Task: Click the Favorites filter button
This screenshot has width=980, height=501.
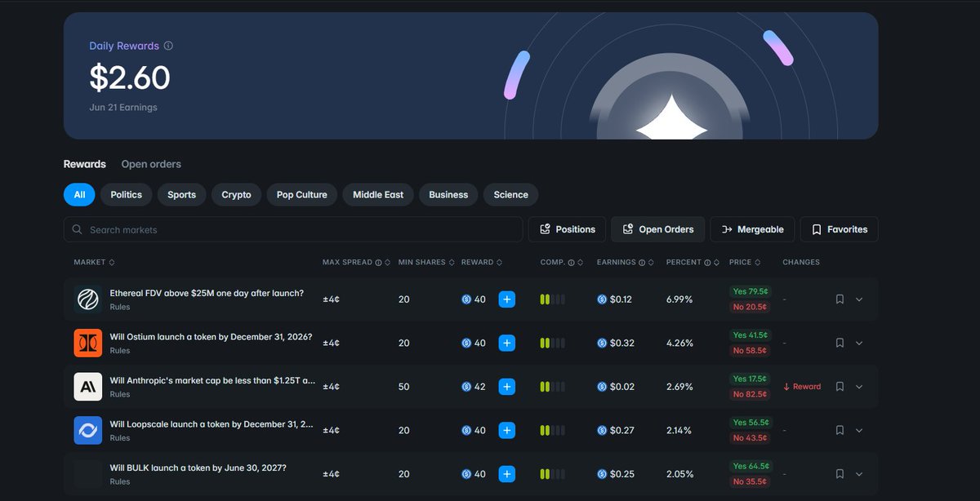Action: point(840,229)
